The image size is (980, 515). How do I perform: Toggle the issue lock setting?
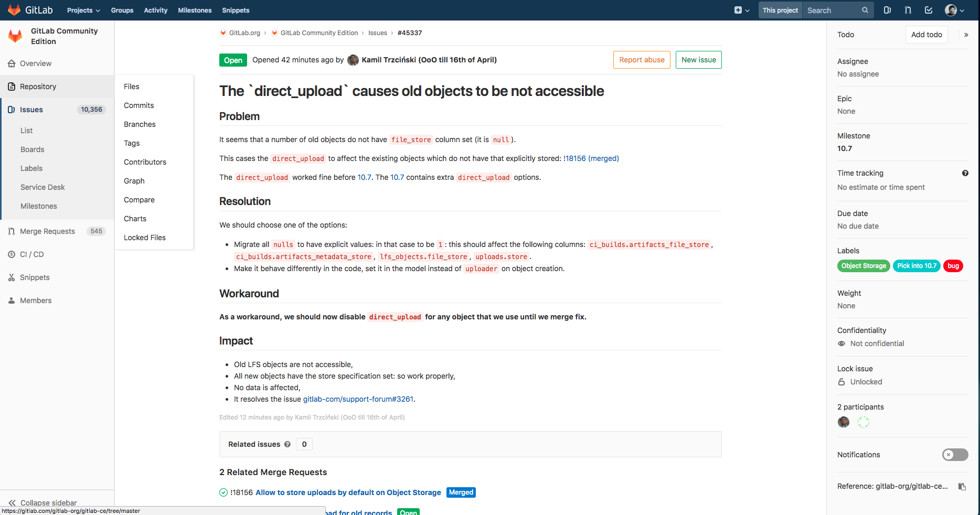(841, 381)
